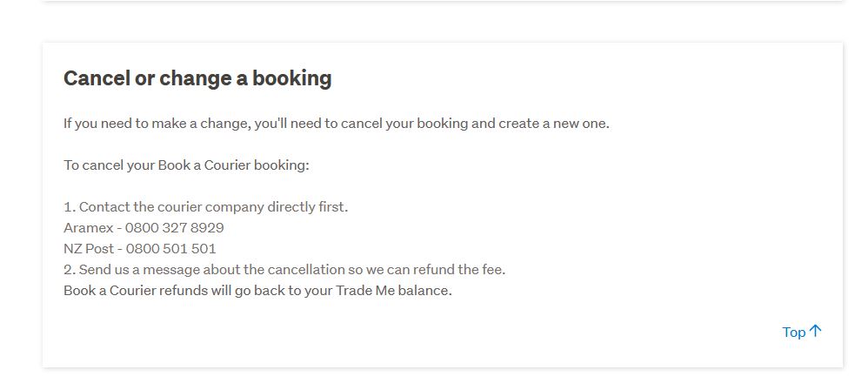Click the sentence about creating a new booking

click(336, 123)
